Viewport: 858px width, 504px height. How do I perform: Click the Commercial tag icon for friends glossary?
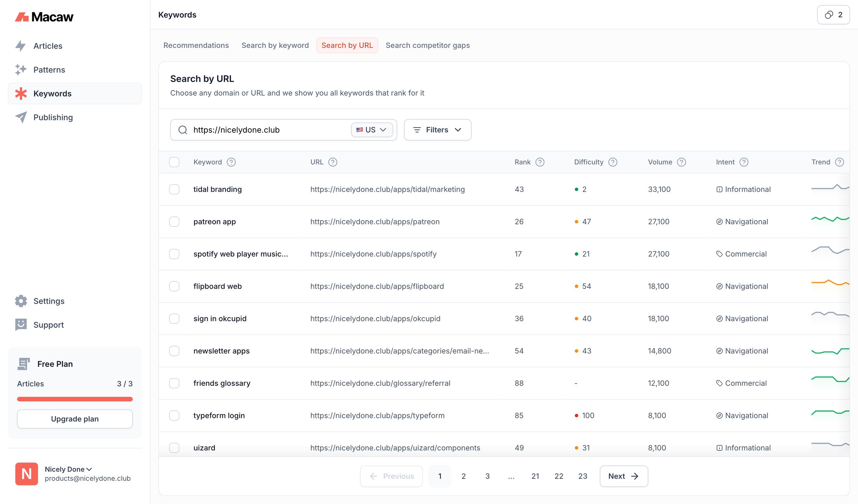pos(719,383)
